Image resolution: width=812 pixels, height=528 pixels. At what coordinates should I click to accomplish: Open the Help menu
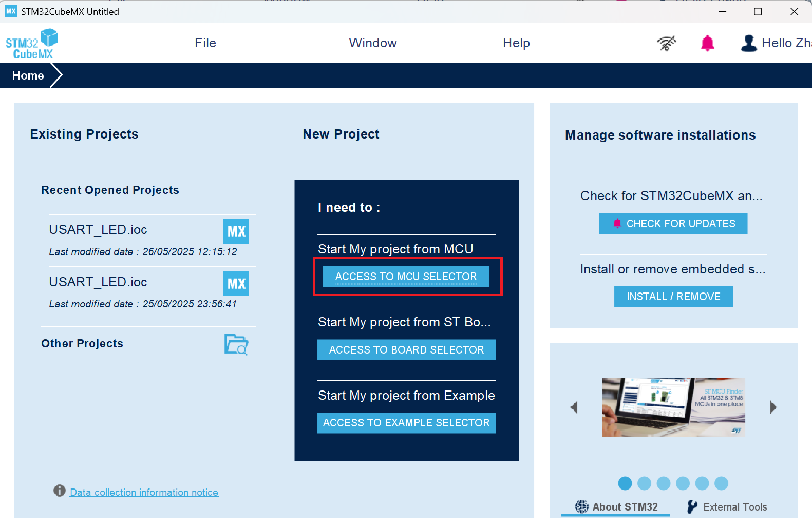coord(516,43)
